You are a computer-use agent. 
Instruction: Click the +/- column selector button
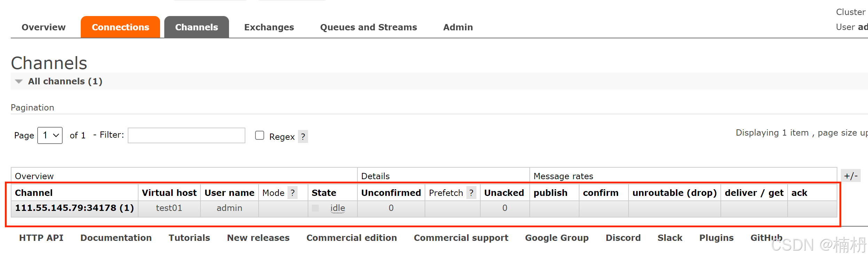(851, 176)
